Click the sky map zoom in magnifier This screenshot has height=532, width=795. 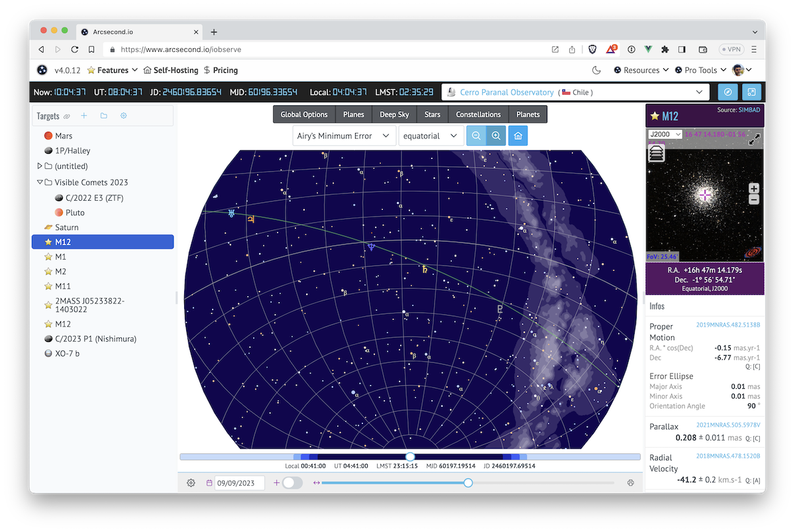(496, 136)
